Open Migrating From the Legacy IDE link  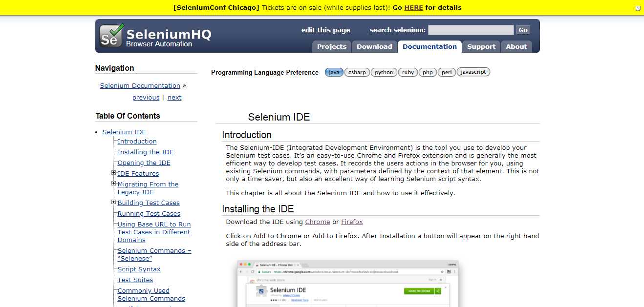coord(148,188)
